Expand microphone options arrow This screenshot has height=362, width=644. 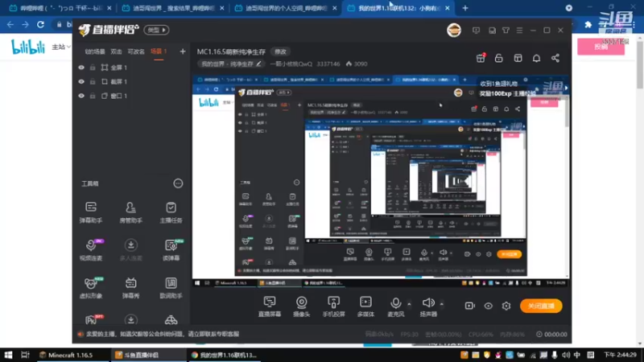point(409,304)
